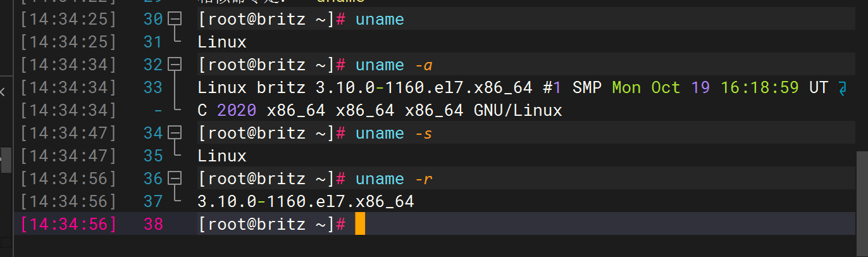Click the orange block cursor
This screenshot has height=257, width=868.
tap(360, 224)
